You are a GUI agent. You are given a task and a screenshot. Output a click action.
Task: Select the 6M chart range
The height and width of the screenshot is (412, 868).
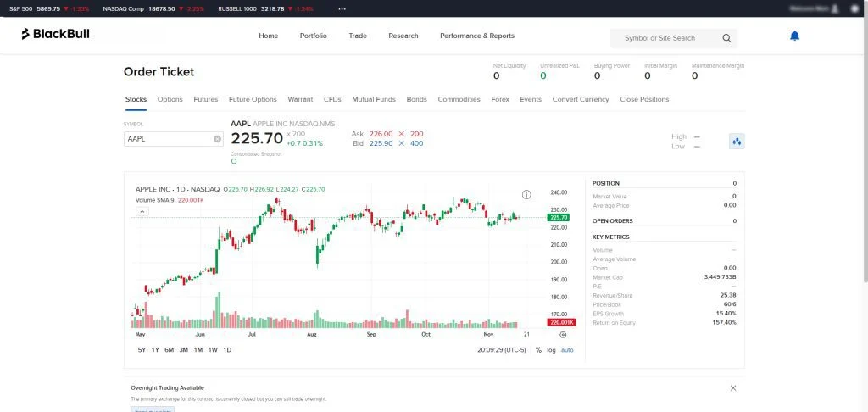pyautogui.click(x=169, y=350)
